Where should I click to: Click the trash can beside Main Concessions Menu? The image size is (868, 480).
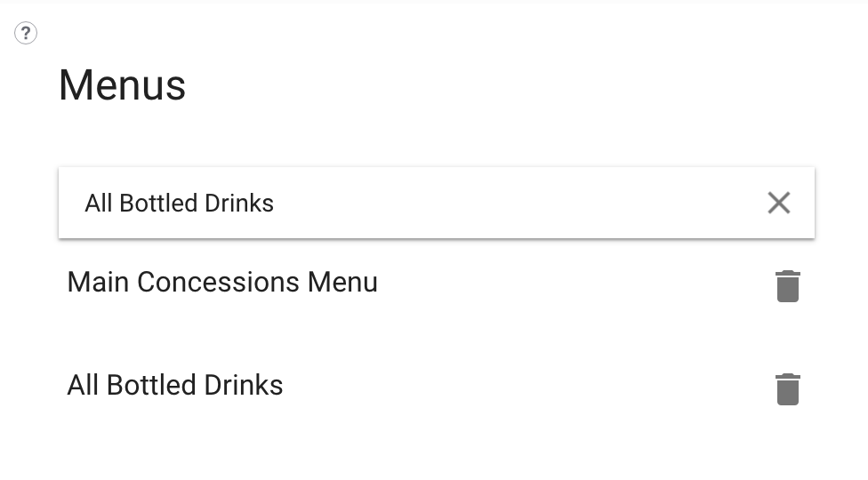(788, 286)
